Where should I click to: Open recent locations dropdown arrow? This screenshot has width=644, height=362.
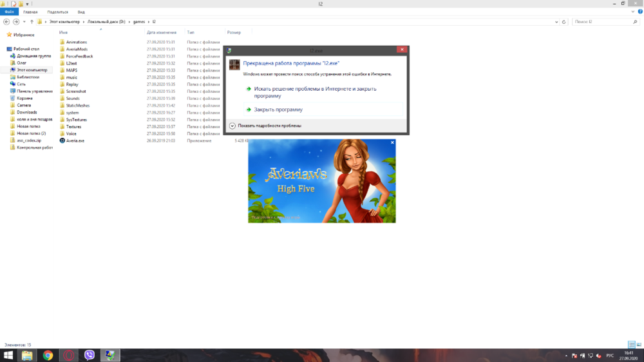tap(24, 22)
